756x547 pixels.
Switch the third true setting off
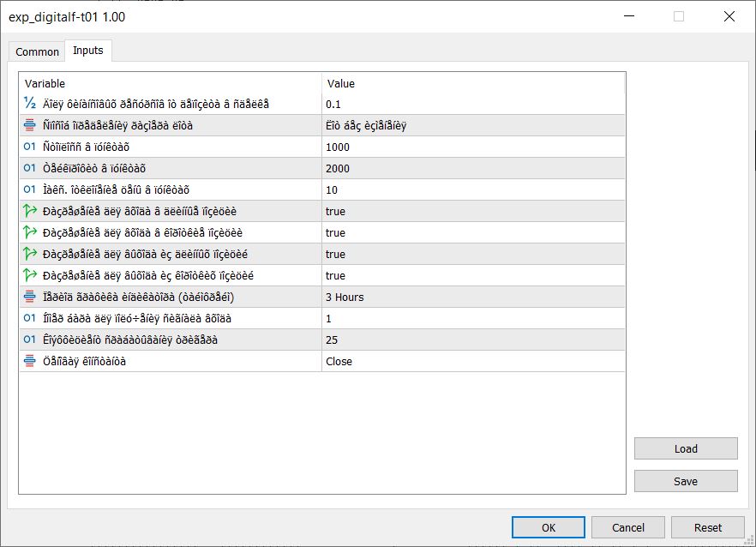point(471,254)
